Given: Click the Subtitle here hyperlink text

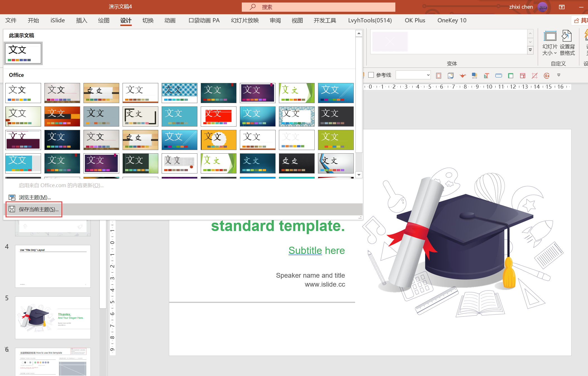Looking at the screenshot, I should tap(317, 251).
